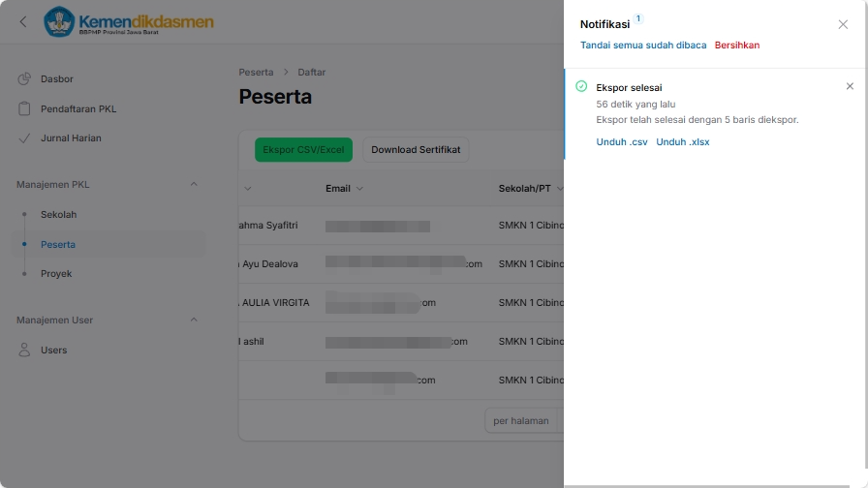Click the Download Sertifikat button
This screenshot has height=488, width=868.
pos(416,150)
